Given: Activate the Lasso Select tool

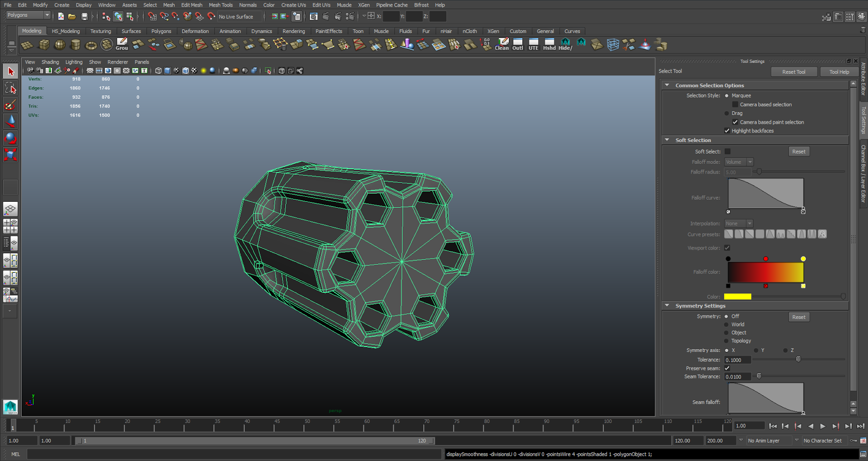Looking at the screenshot, I should [x=10, y=88].
